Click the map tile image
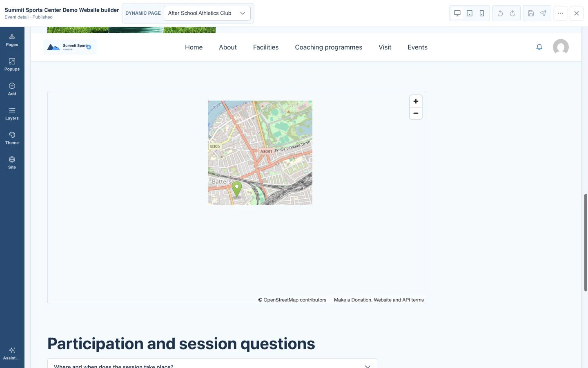 [260, 153]
